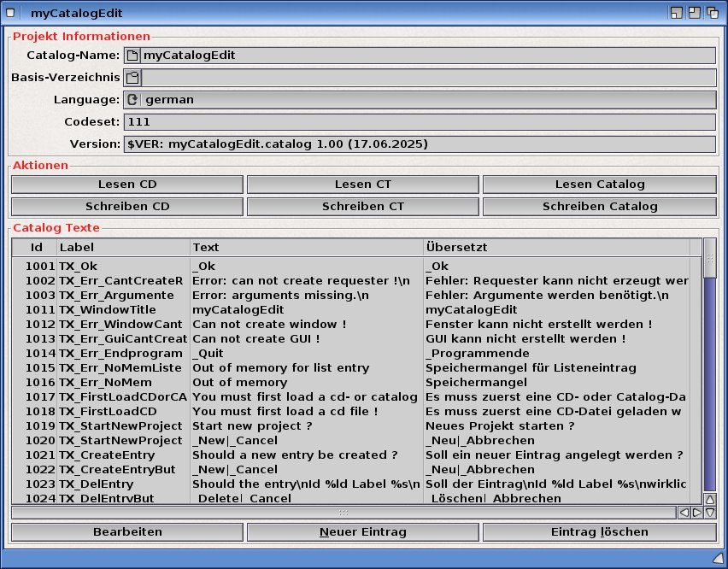Click into the Version text field
This screenshot has width=728, height=569.
tap(419, 144)
